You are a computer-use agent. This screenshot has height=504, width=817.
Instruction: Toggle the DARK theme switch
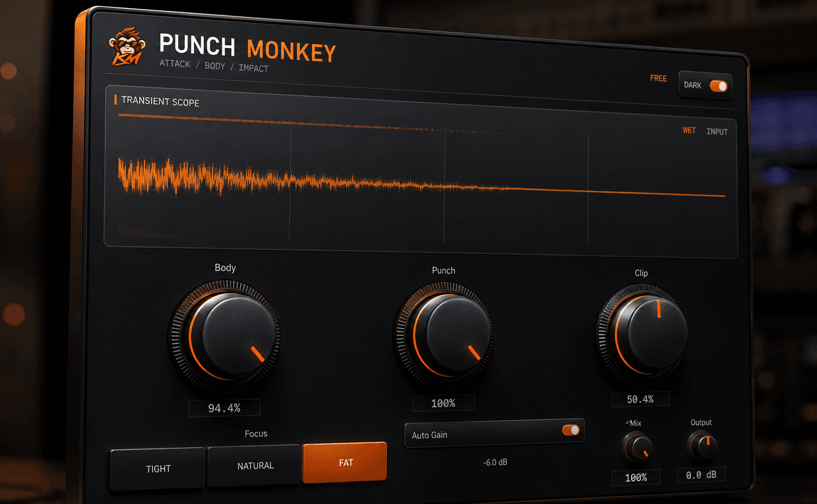pyautogui.click(x=718, y=86)
